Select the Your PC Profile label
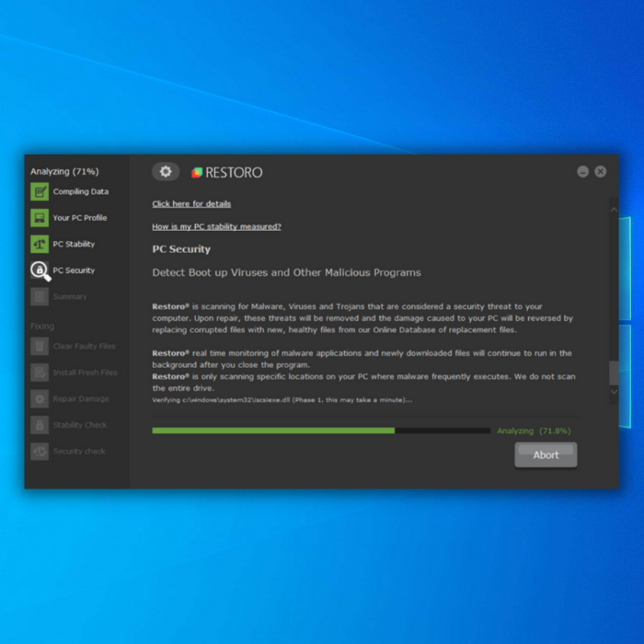This screenshot has height=644, width=644. (80, 218)
